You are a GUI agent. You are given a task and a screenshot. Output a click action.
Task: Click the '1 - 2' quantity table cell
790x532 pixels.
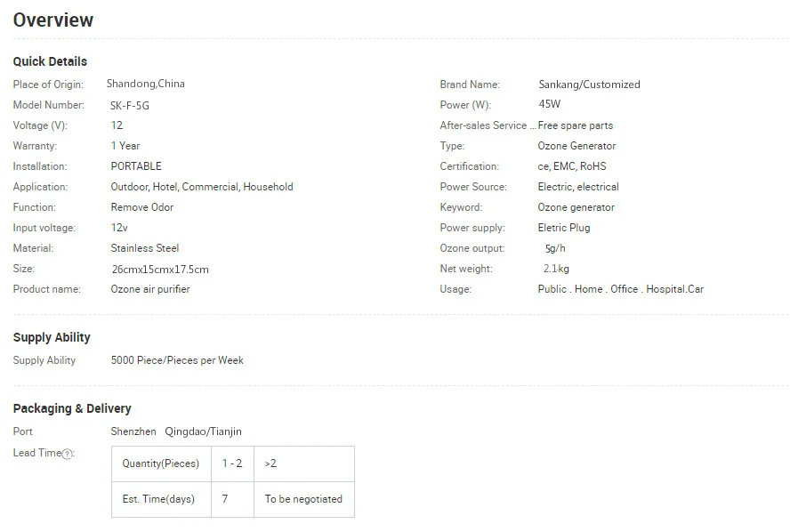click(x=231, y=463)
